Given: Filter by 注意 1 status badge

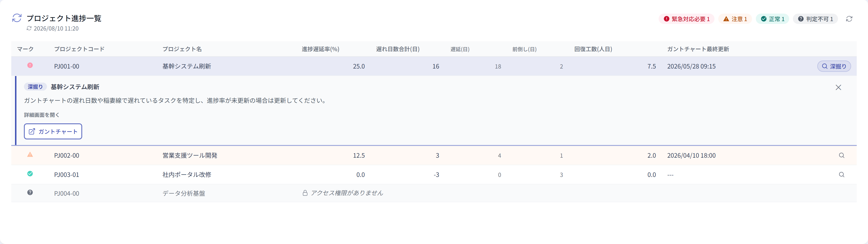Looking at the screenshot, I should point(735,19).
